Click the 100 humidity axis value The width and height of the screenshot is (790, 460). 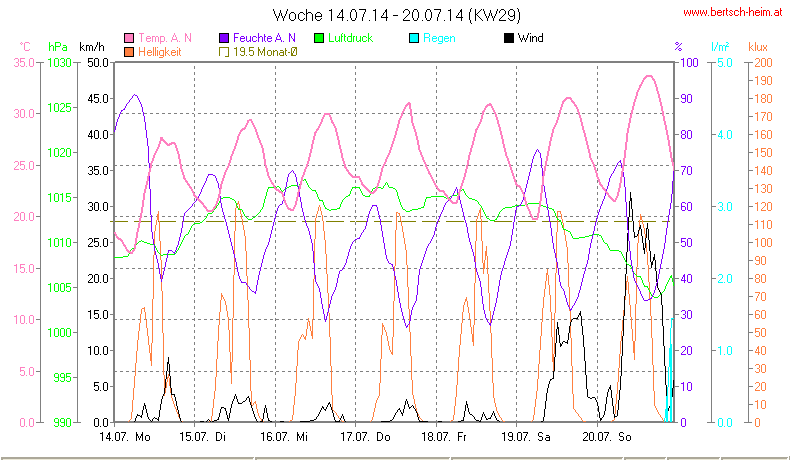pos(689,63)
